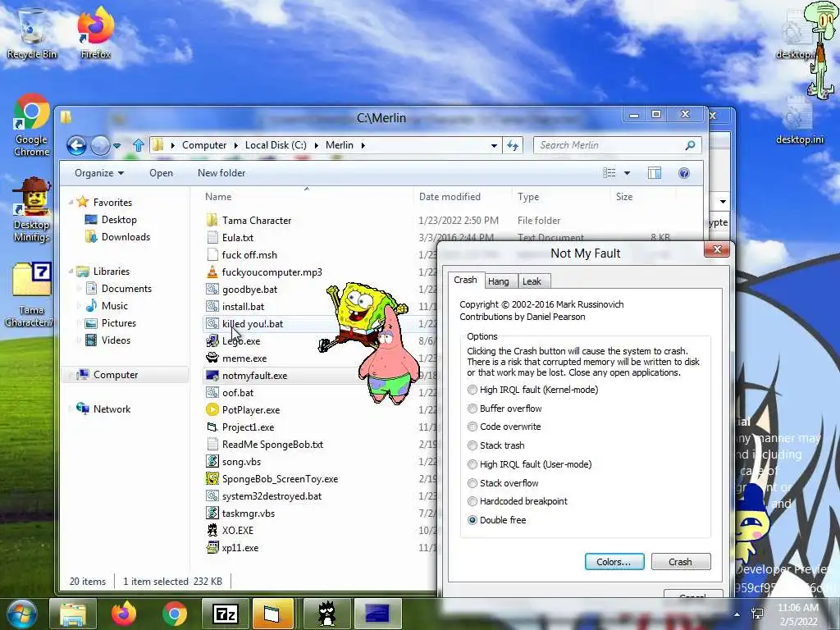Image resolution: width=840 pixels, height=630 pixels.
Task: Expand the Computer breadcrumb arrow
Action: (237, 145)
